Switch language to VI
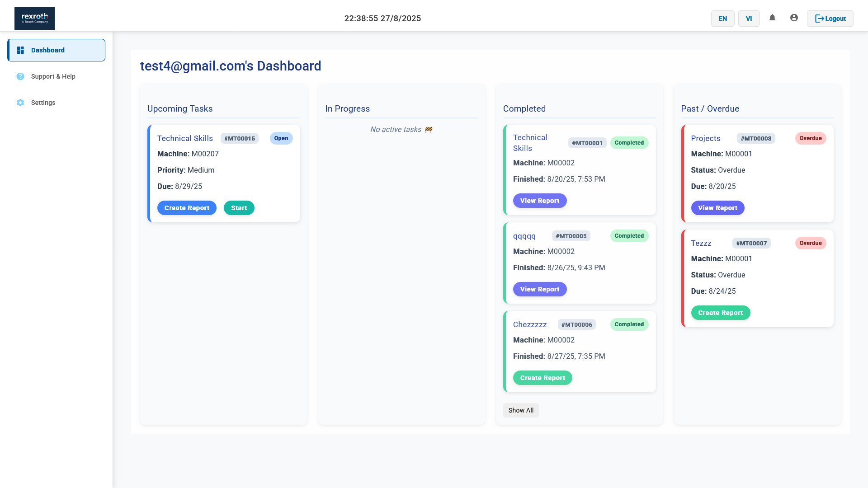The width and height of the screenshot is (868, 488). click(x=749, y=19)
